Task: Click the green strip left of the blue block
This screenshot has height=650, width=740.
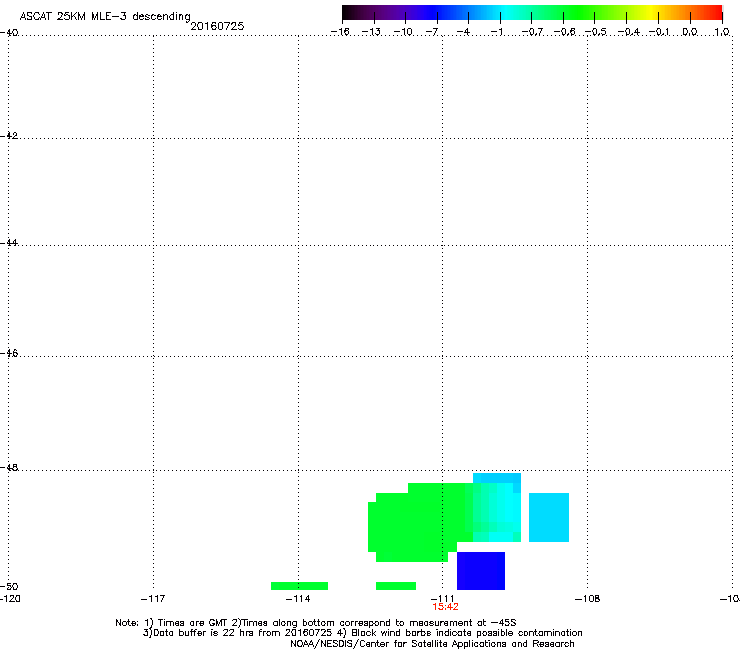Action: tap(396, 586)
